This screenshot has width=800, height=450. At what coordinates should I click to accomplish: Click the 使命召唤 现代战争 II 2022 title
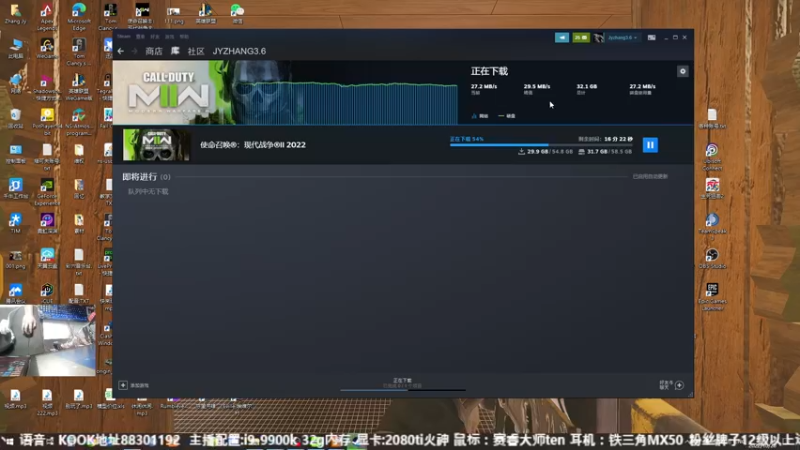253,145
